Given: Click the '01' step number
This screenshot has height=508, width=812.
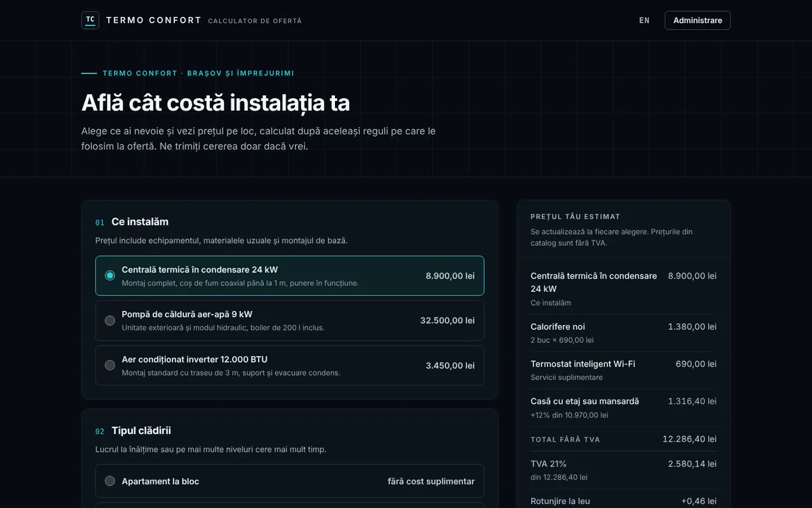Looking at the screenshot, I should coord(99,222).
